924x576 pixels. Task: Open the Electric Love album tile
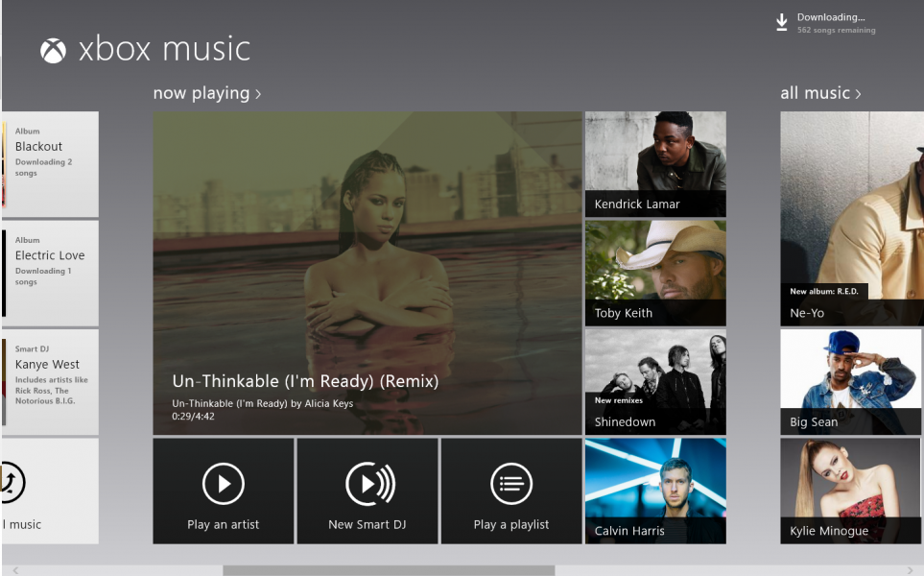click(x=50, y=273)
